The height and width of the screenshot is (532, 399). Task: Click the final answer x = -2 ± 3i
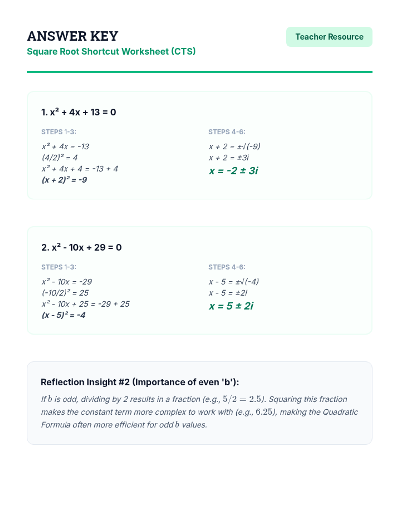click(x=233, y=171)
